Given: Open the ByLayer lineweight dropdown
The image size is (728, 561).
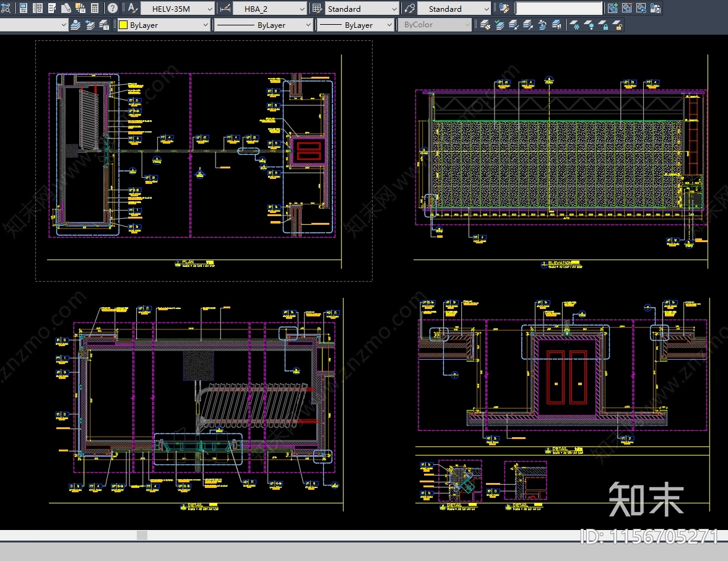Looking at the screenshot, I should click(388, 25).
